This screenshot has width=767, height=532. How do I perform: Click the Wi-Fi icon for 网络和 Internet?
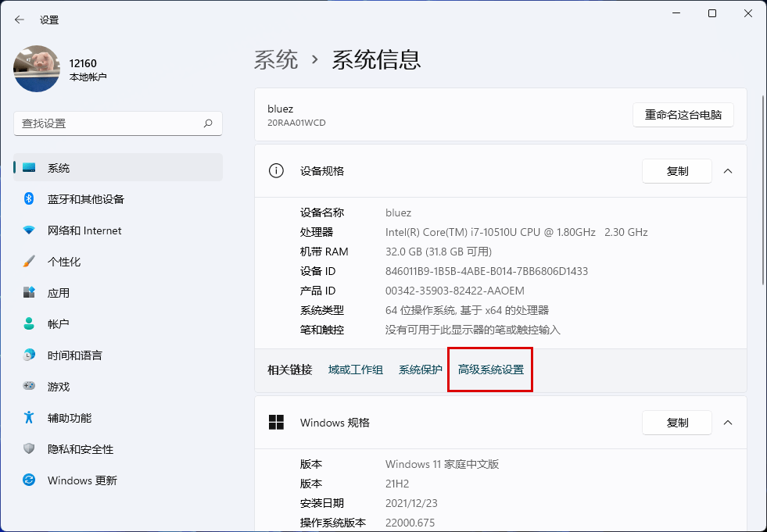point(29,230)
